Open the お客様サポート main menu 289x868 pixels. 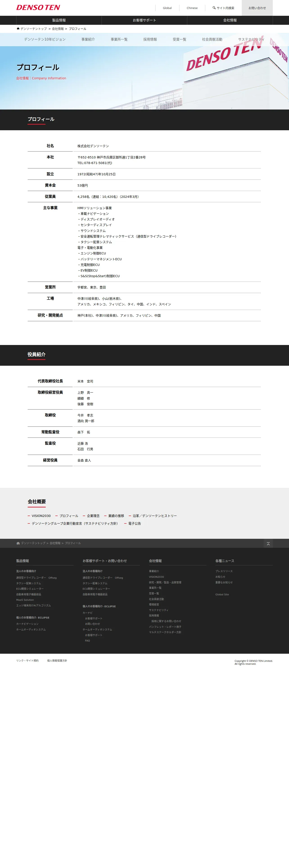(144, 20)
